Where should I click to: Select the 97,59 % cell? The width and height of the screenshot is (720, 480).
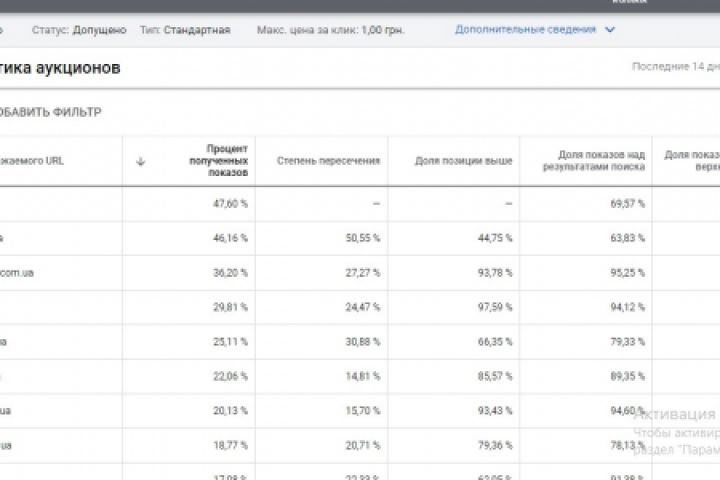(x=495, y=307)
